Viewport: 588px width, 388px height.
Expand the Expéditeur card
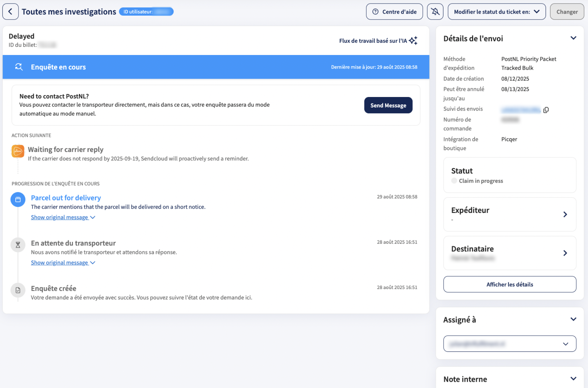[510, 214]
